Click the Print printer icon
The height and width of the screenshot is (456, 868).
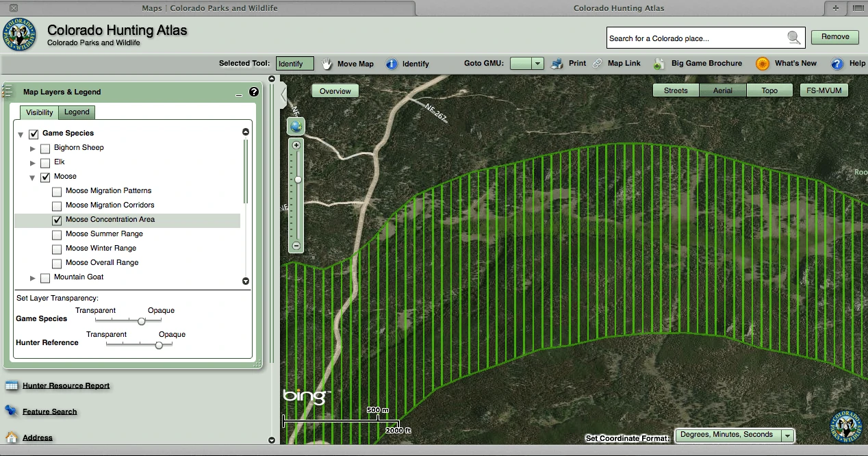(557, 63)
